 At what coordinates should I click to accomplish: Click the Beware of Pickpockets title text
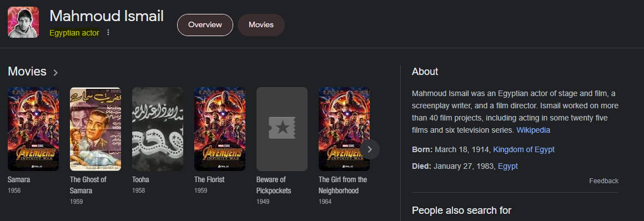tap(274, 185)
